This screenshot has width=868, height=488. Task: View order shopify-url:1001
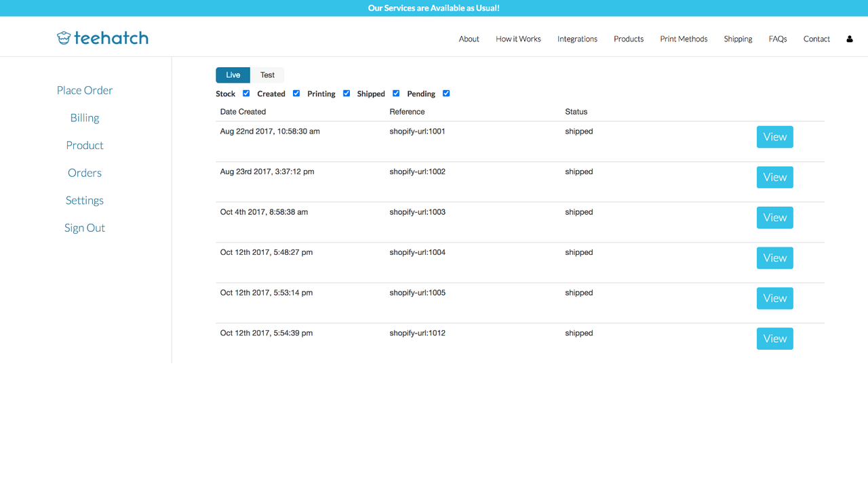[x=774, y=136]
